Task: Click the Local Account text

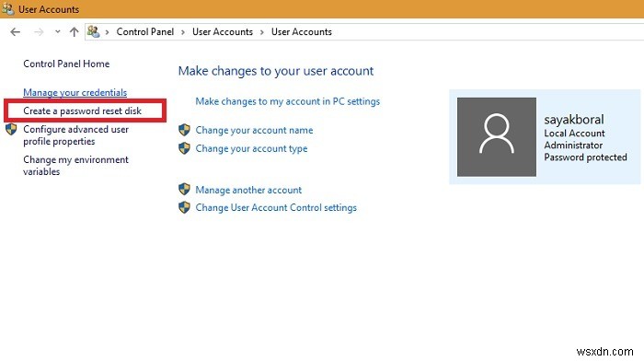Action: coord(574,134)
